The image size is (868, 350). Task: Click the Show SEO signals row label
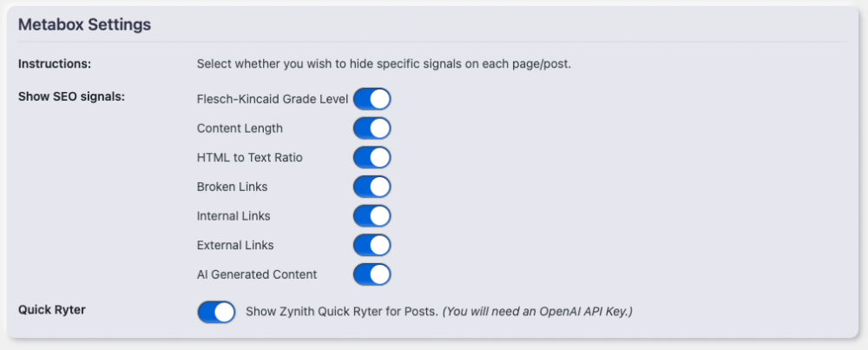[x=72, y=96]
